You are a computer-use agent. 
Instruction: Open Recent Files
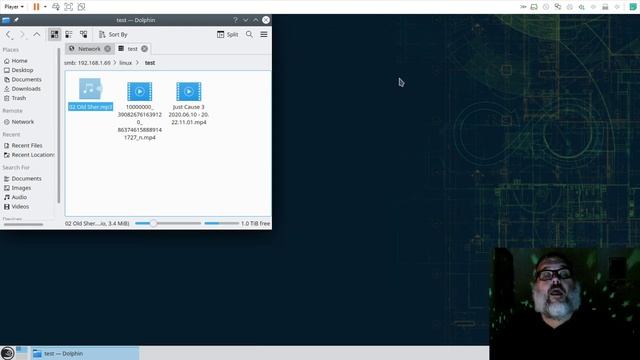pos(23,146)
